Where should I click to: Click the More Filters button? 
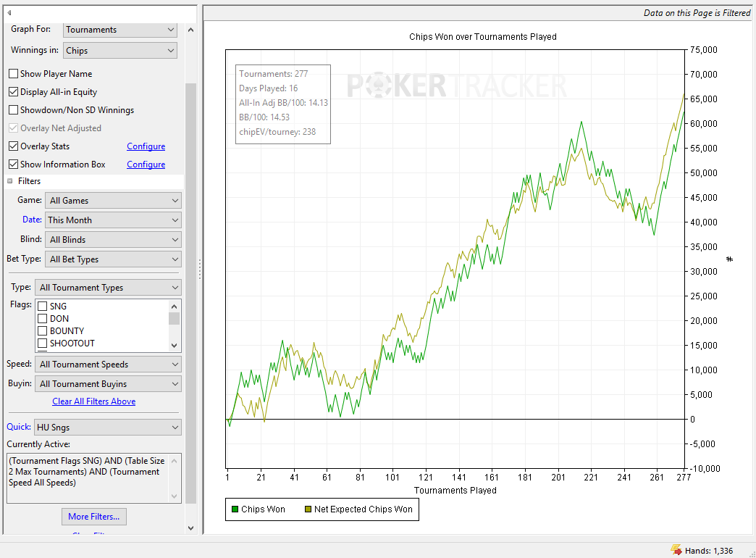click(x=94, y=517)
